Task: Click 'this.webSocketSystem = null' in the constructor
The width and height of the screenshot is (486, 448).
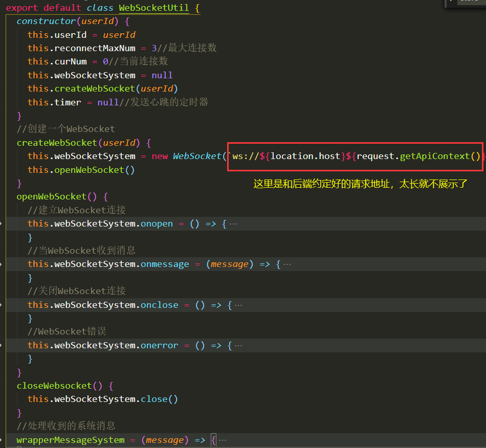Action: (x=100, y=75)
